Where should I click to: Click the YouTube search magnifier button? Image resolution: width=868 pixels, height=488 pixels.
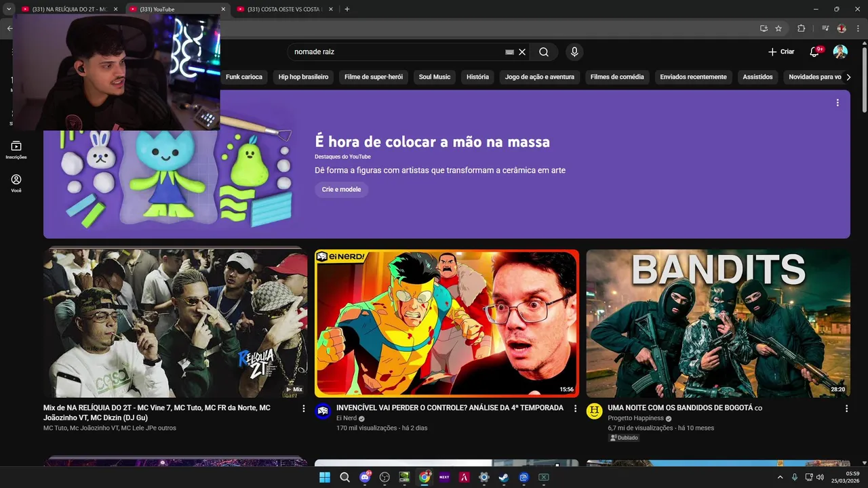[x=544, y=52]
